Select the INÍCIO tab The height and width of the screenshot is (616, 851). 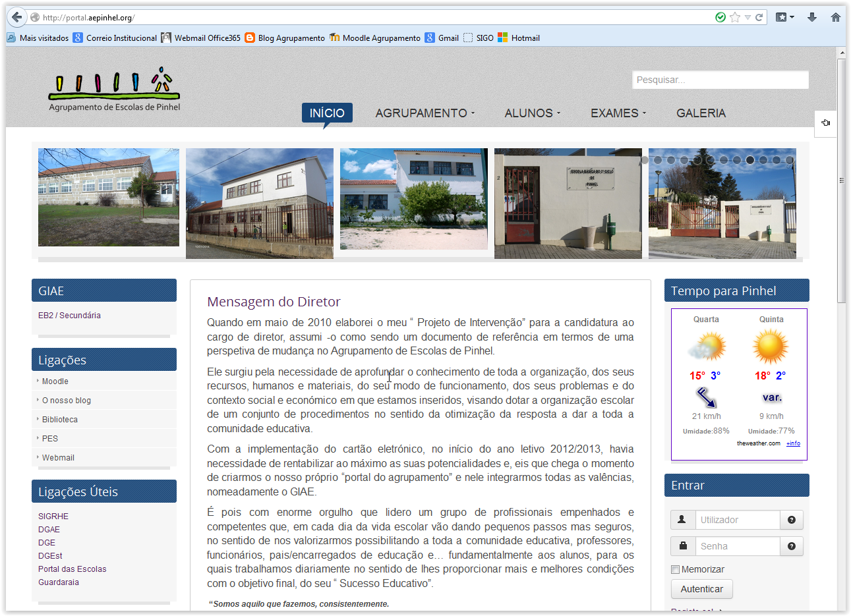(x=327, y=113)
